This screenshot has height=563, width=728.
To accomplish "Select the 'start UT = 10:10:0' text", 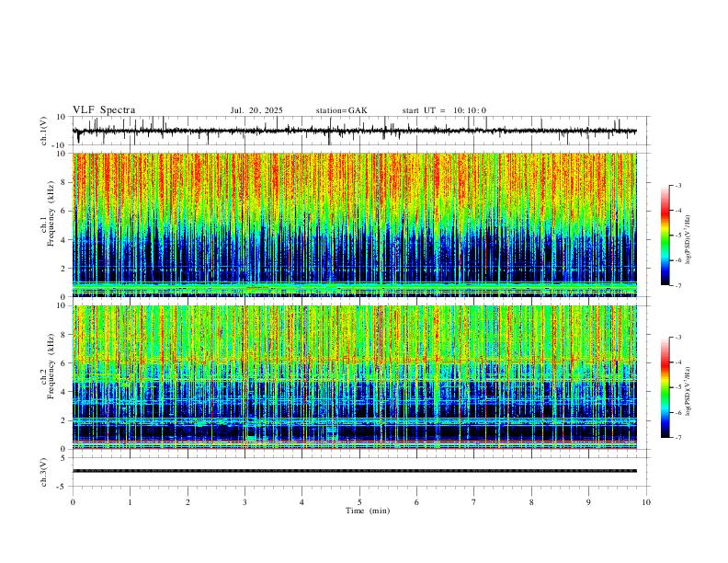I will coord(444,110).
